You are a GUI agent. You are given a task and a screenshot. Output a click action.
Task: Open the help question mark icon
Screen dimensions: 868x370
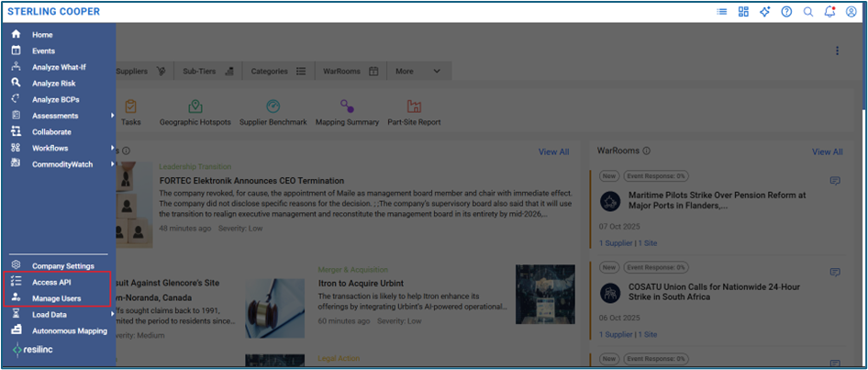[x=786, y=12]
